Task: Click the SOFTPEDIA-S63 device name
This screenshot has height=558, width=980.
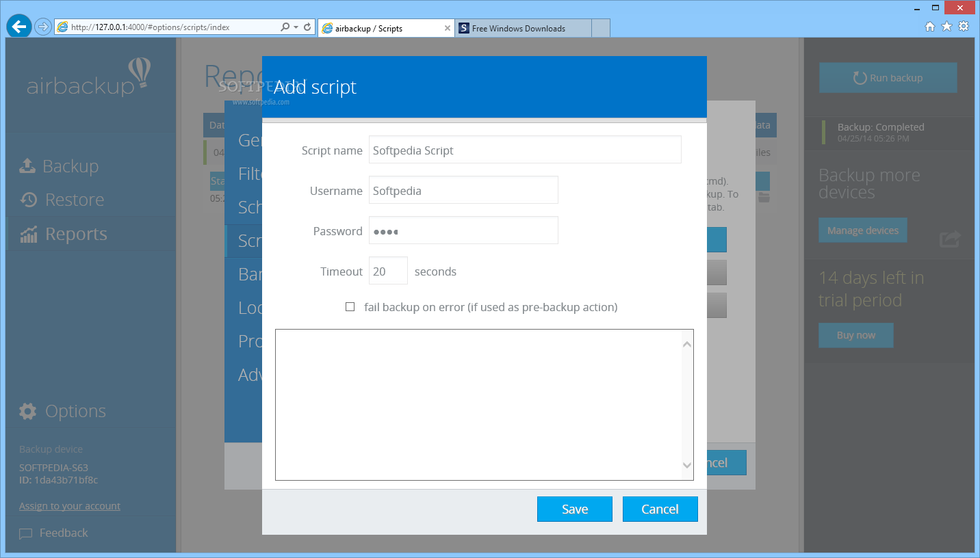Action: 53,468
